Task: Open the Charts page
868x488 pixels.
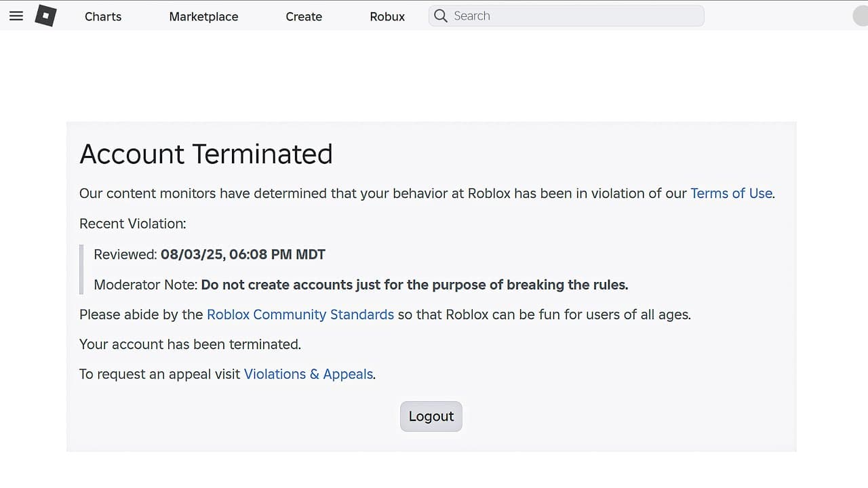Action: tap(103, 16)
